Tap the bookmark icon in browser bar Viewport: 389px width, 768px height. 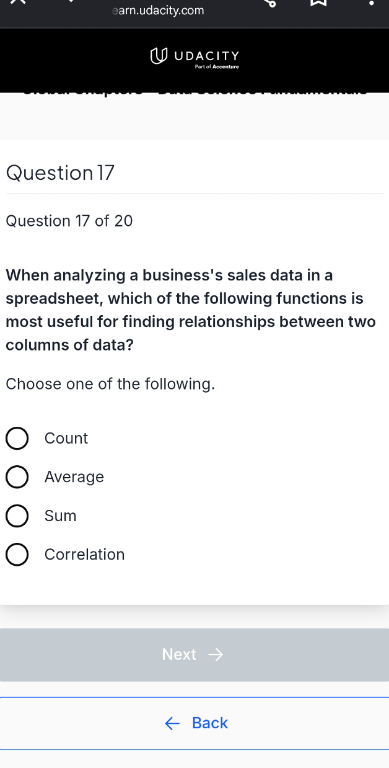(319, 2)
